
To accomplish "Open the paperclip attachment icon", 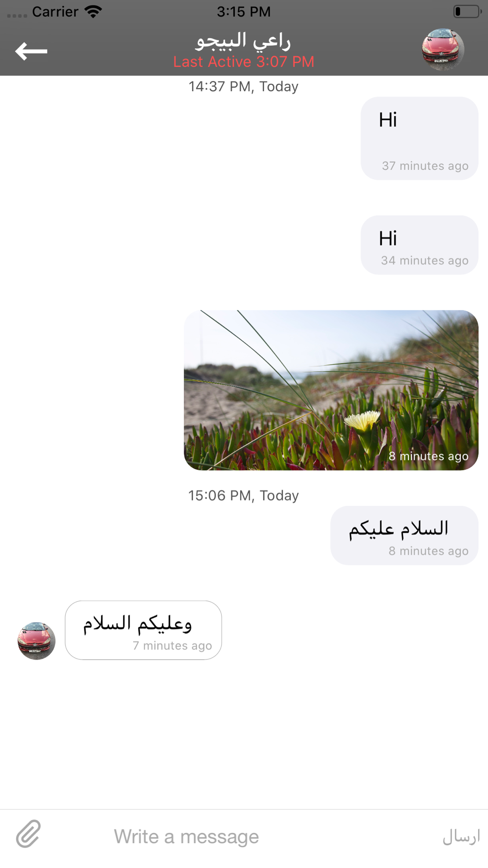I will (x=28, y=834).
